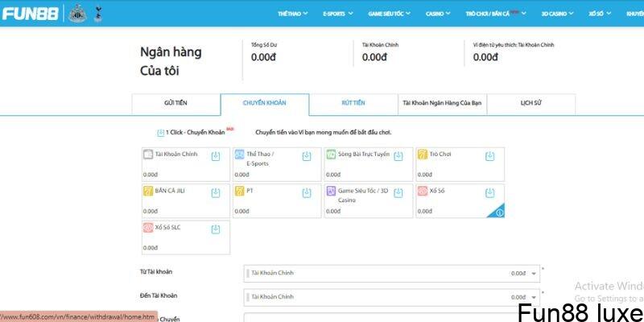Select the CHUYỂN KHOẢN tab
The height and width of the screenshot is (322, 644).
(x=265, y=103)
